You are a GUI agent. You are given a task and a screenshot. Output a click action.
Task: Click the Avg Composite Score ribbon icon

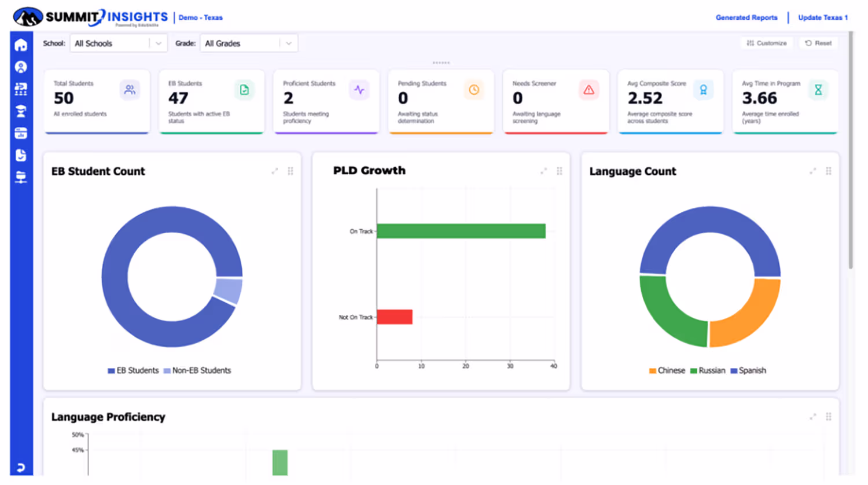pyautogui.click(x=703, y=90)
